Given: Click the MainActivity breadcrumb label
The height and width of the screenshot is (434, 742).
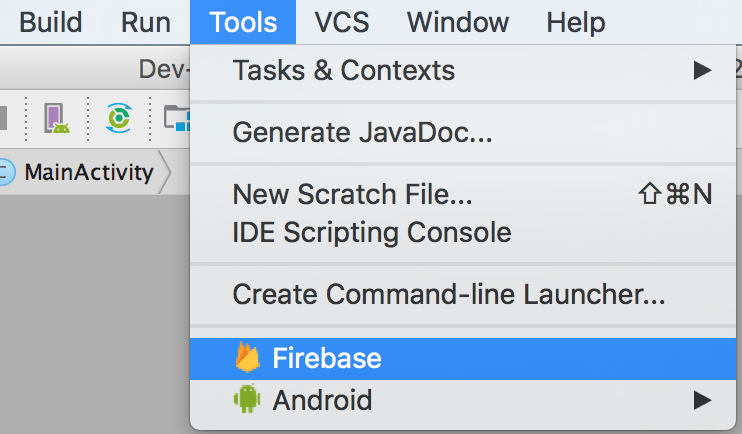Looking at the screenshot, I should [89, 172].
